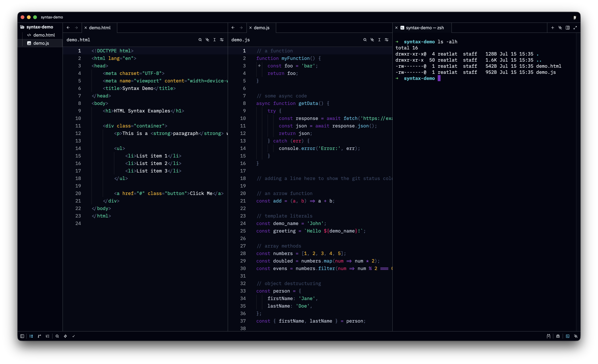Go back in demo.html pane history
This screenshot has width=598, height=364.
pyautogui.click(x=68, y=28)
